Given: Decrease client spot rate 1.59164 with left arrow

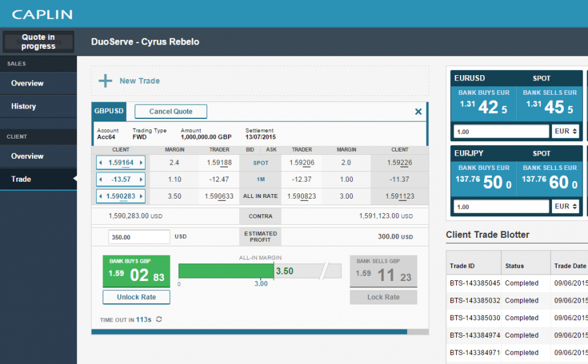Looking at the screenshot, I should point(101,163).
